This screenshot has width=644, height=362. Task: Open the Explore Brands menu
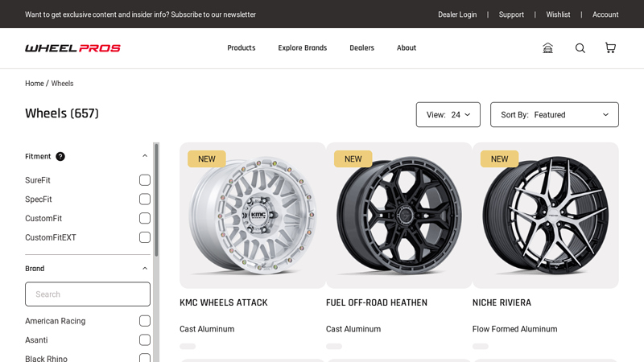tap(303, 48)
